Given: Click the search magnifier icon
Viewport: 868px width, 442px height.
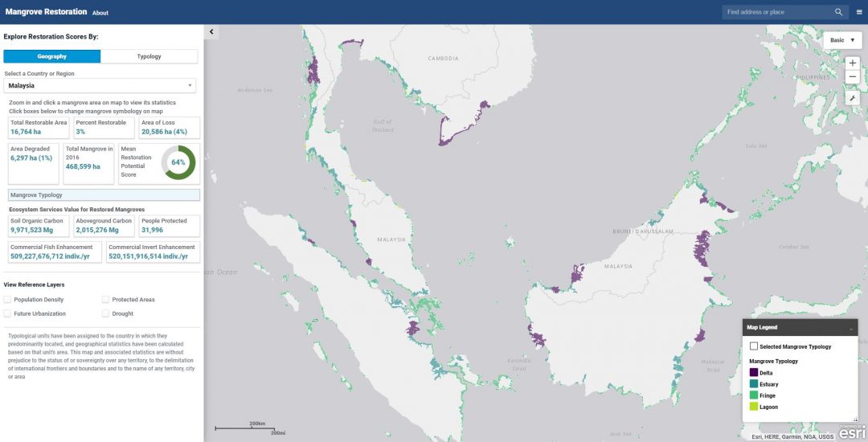Looking at the screenshot, I should (839, 12).
